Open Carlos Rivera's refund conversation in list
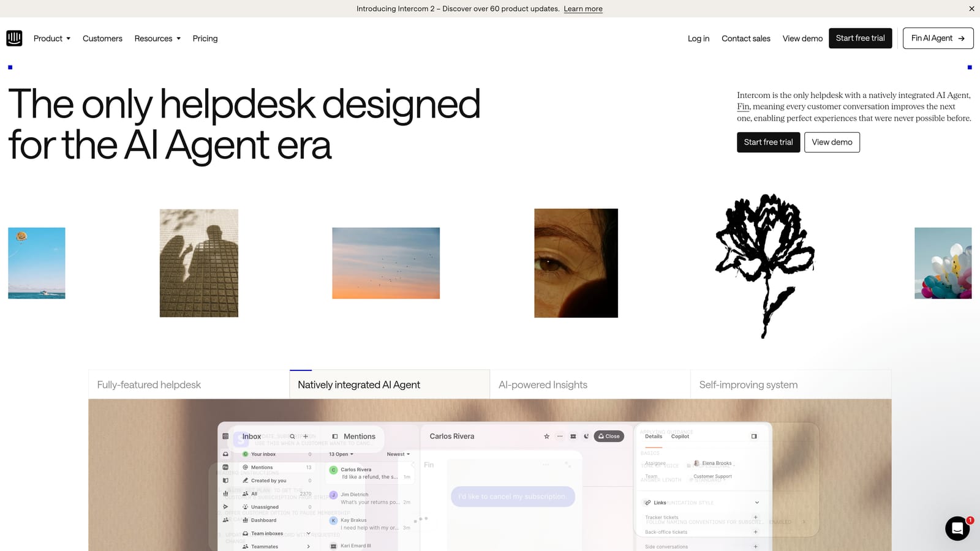This screenshot has width=980, height=551. [x=370, y=473]
